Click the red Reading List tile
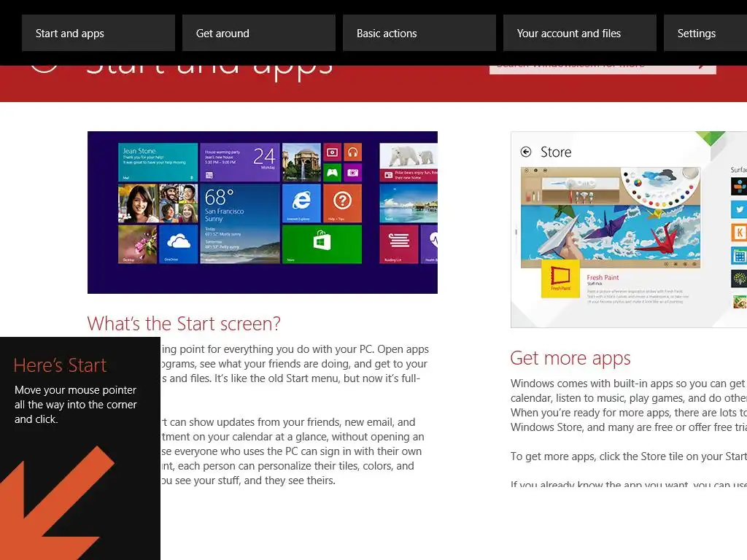 399,244
